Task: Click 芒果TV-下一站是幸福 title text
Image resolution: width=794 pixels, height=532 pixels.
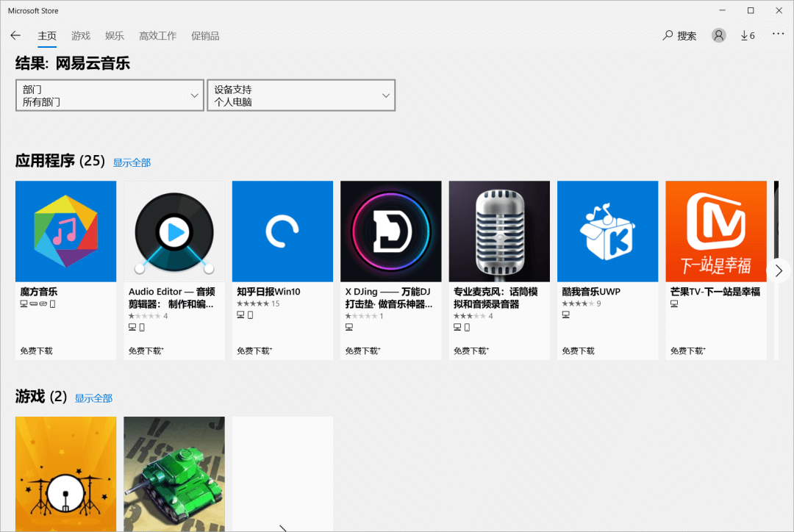Action: (x=715, y=292)
